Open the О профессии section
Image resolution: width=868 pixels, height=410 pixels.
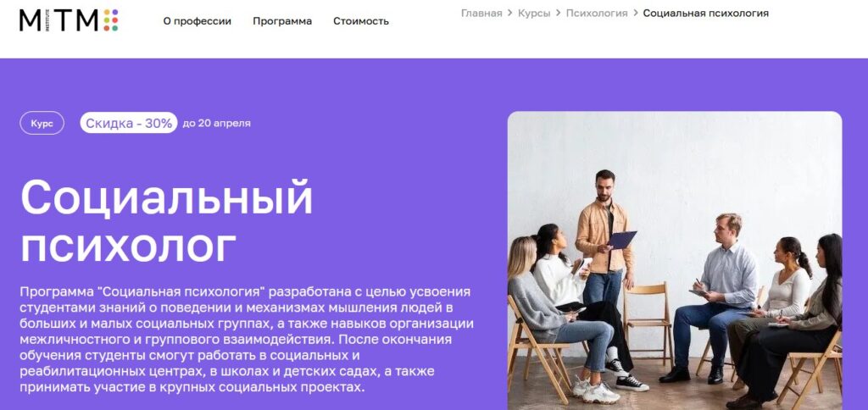coord(197,21)
